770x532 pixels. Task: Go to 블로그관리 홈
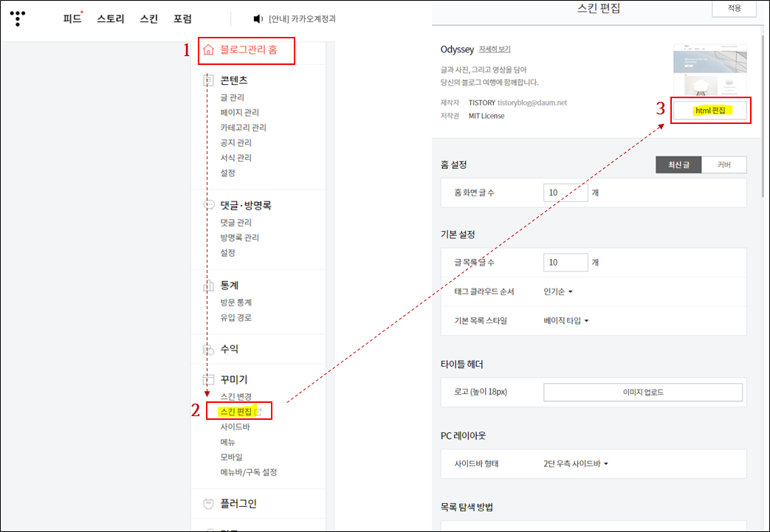(x=249, y=49)
